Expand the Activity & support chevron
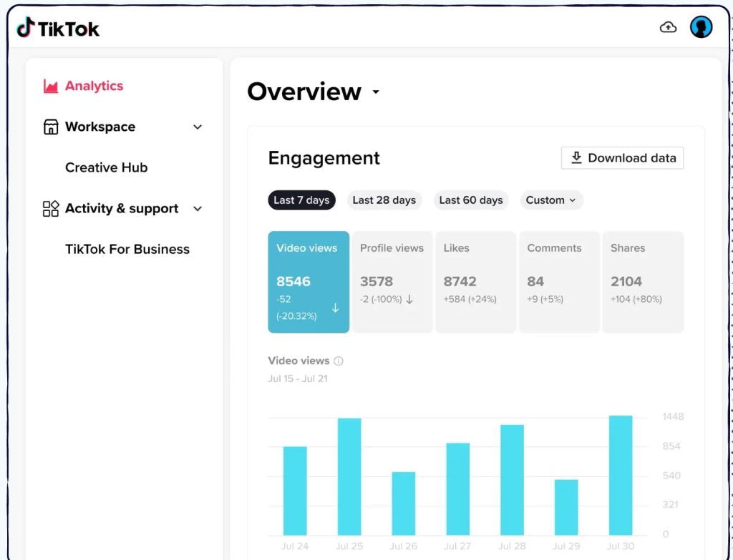Viewport: 733px width, 560px height. 198,209
